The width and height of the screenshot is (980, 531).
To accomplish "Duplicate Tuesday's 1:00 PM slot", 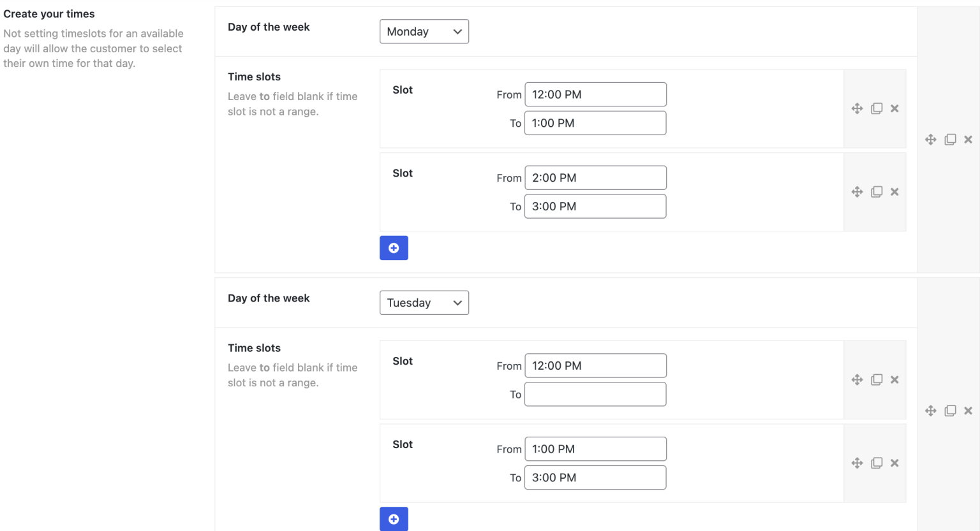I will tap(876, 462).
